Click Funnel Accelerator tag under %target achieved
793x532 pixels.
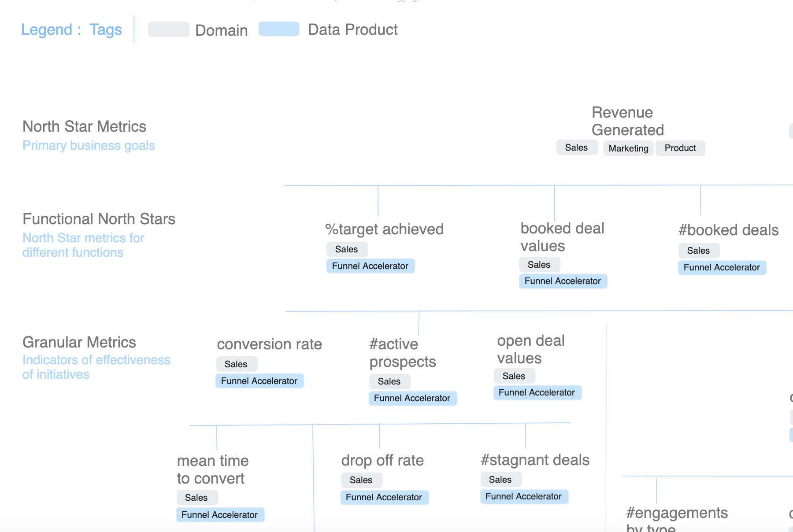tap(370, 266)
